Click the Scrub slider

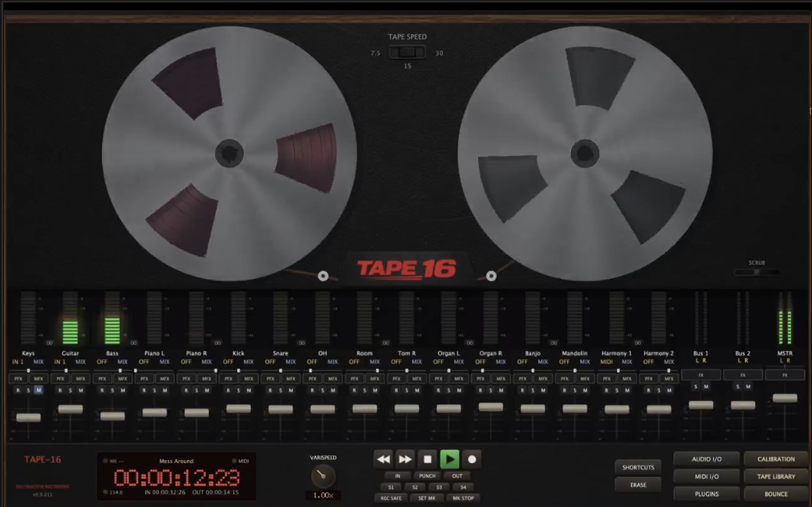(757, 272)
